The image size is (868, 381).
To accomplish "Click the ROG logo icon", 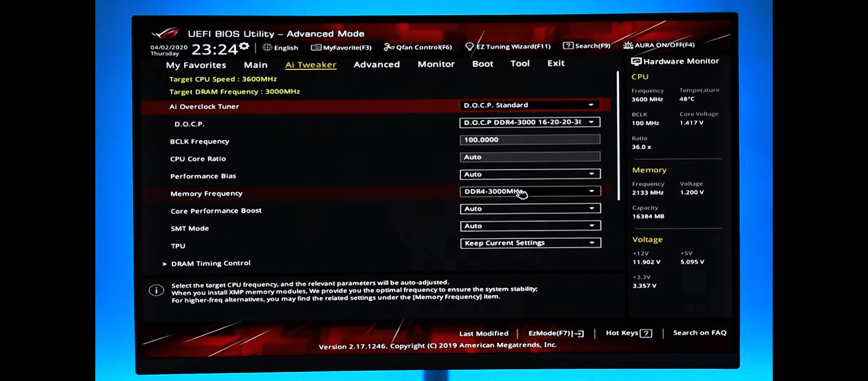I will coord(166,34).
